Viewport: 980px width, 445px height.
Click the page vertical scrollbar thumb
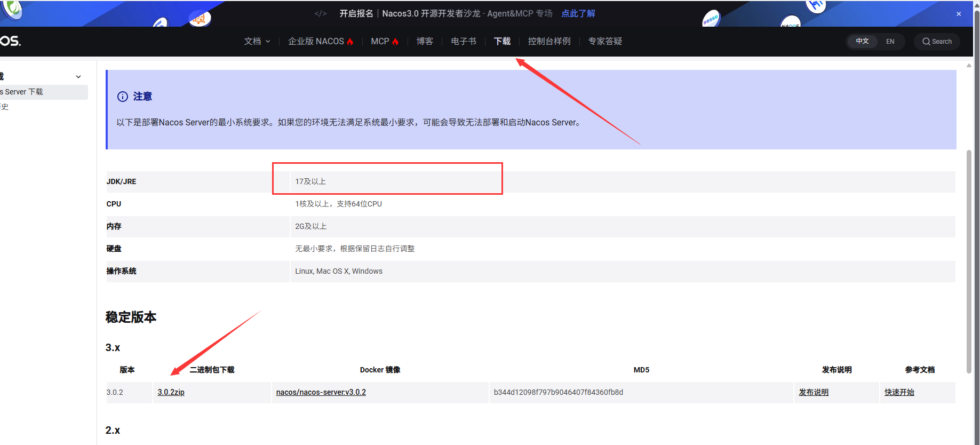(969, 261)
